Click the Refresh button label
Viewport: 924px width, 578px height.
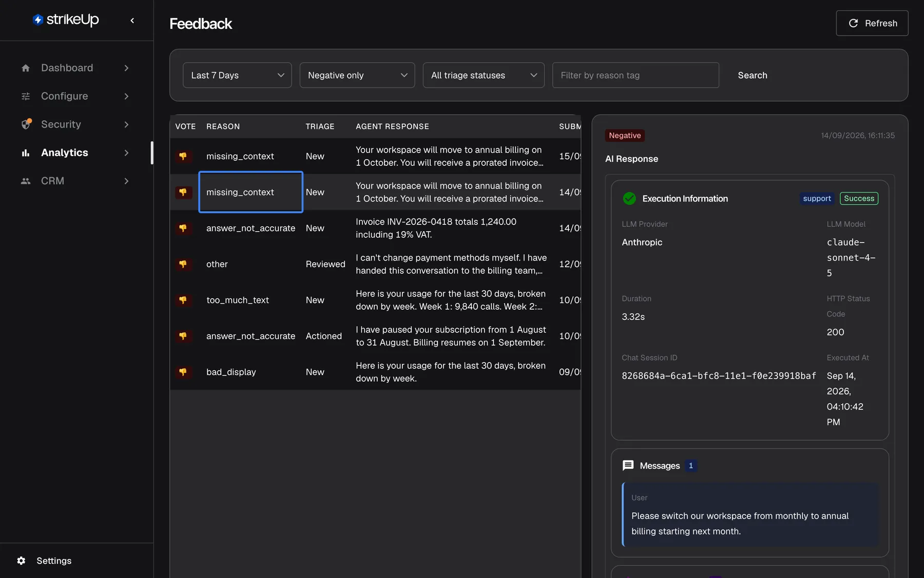point(881,23)
